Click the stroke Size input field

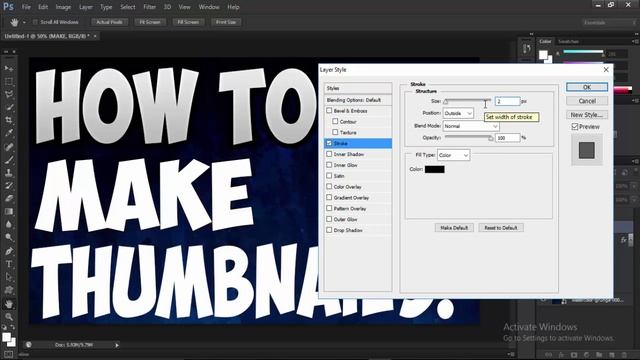pos(507,101)
